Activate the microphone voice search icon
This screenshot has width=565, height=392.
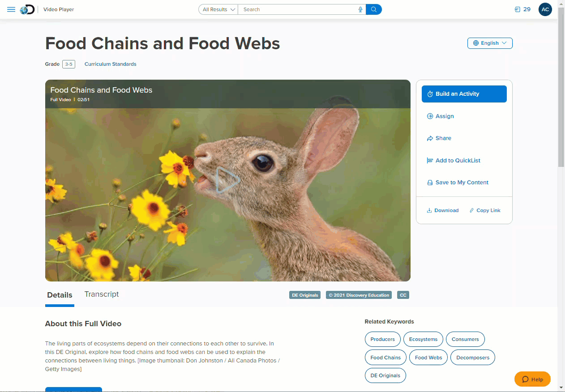pyautogui.click(x=360, y=9)
